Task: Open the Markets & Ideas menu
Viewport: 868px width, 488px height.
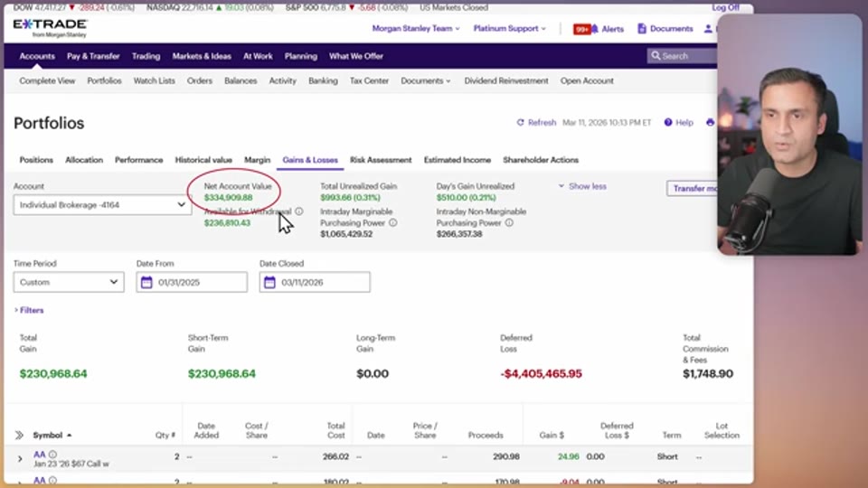Action: pyautogui.click(x=202, y=56)
